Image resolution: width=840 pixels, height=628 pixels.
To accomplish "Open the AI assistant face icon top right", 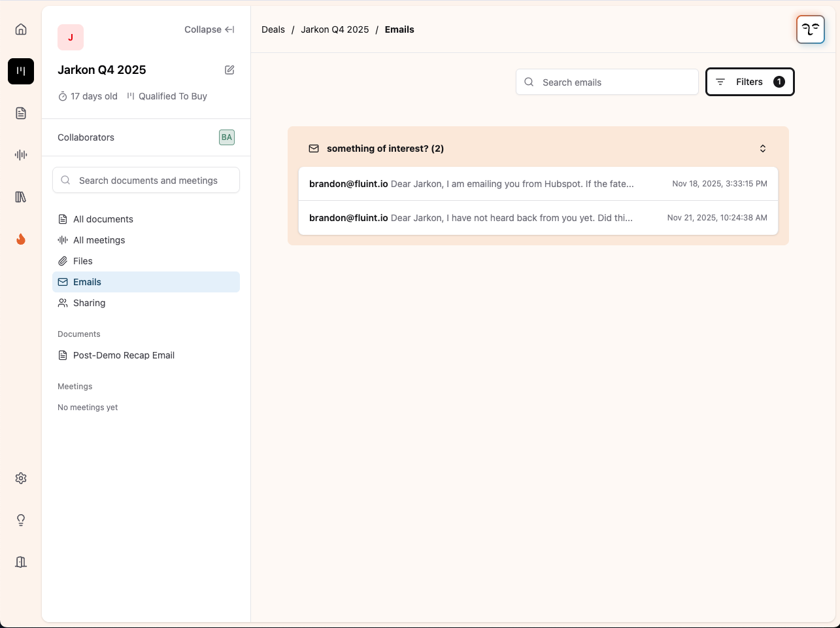I will [810, 29].
